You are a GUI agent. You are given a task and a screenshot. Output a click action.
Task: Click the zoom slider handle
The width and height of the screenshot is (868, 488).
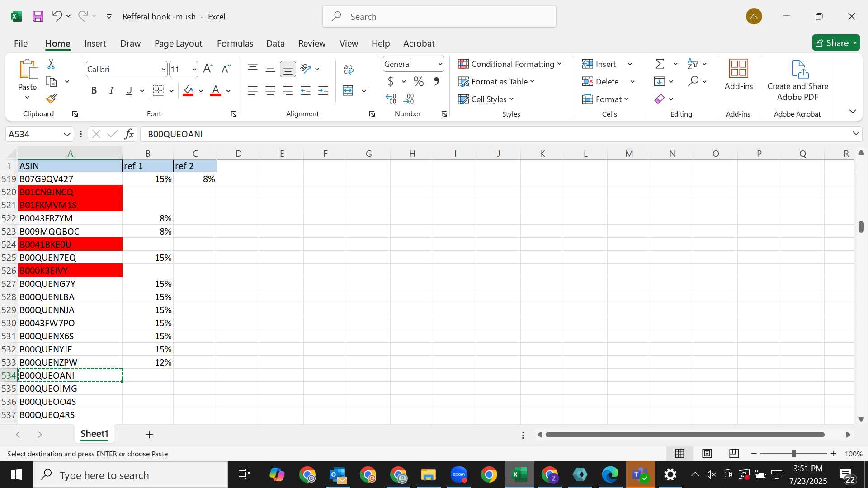(793, 453)
